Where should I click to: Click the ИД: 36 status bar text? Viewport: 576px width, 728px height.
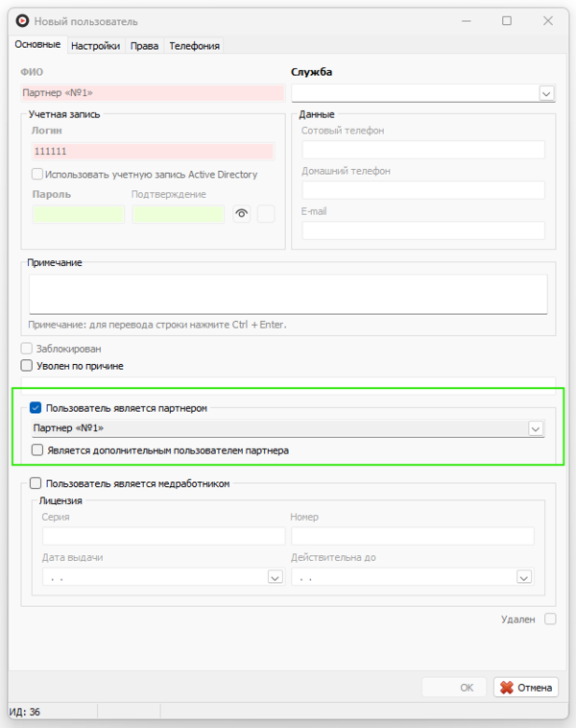pos(25,712)
